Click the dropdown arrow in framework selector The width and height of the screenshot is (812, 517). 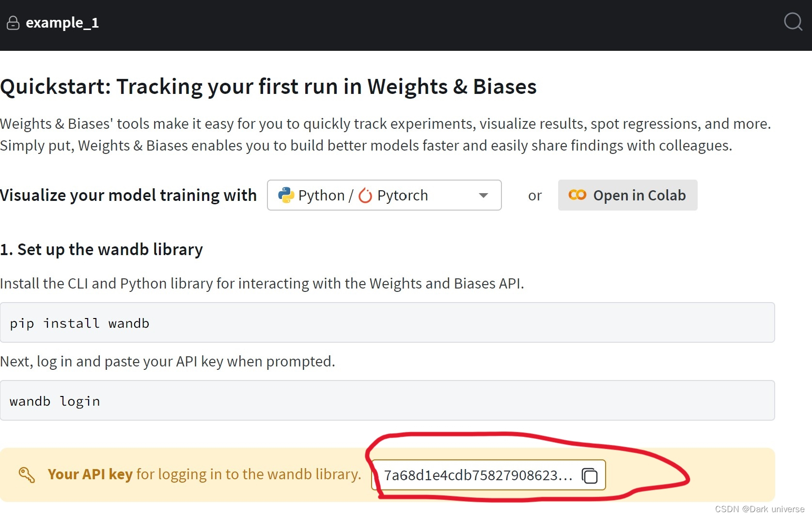click(x=483, y=196)
